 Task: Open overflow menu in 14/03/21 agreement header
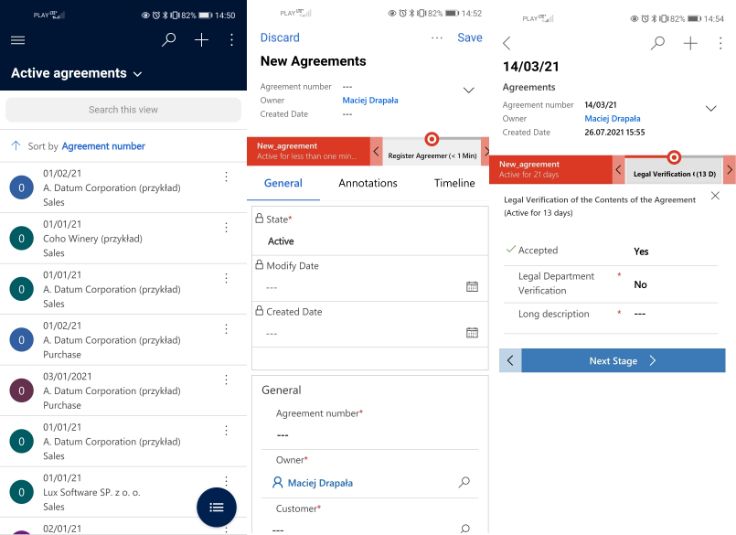pos(721,44)
